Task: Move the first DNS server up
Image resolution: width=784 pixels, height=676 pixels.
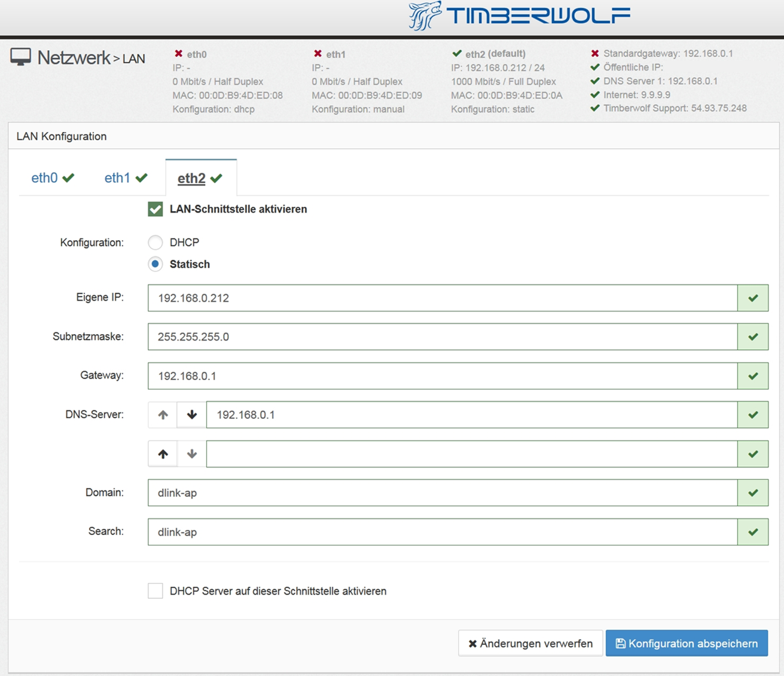Action: click(163, 415)
